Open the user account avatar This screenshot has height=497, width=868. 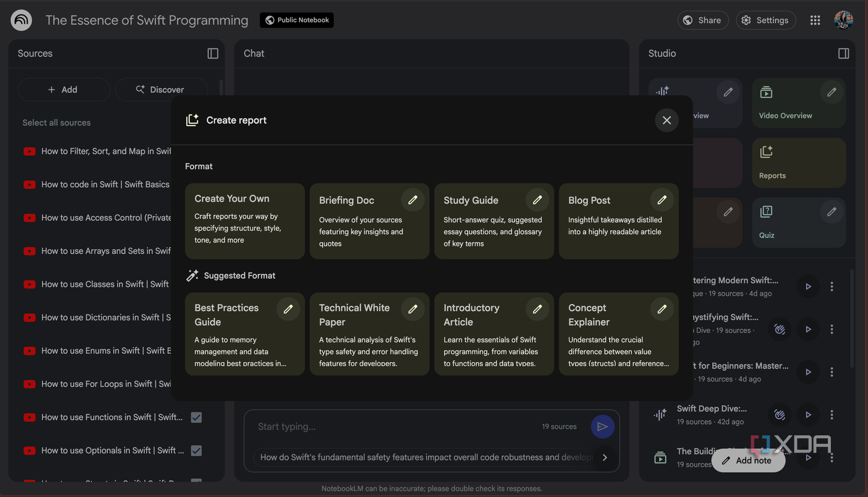click(x=843, y=20)
